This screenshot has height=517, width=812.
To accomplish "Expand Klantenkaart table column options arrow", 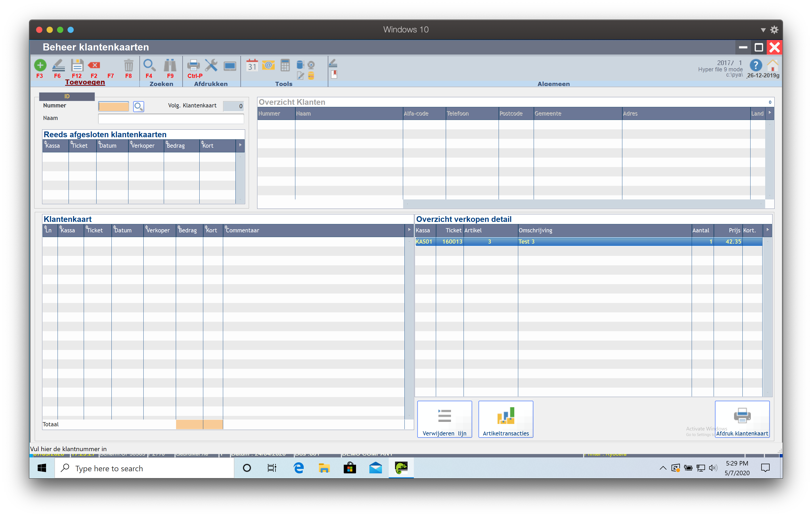I will tap(409, 230).
